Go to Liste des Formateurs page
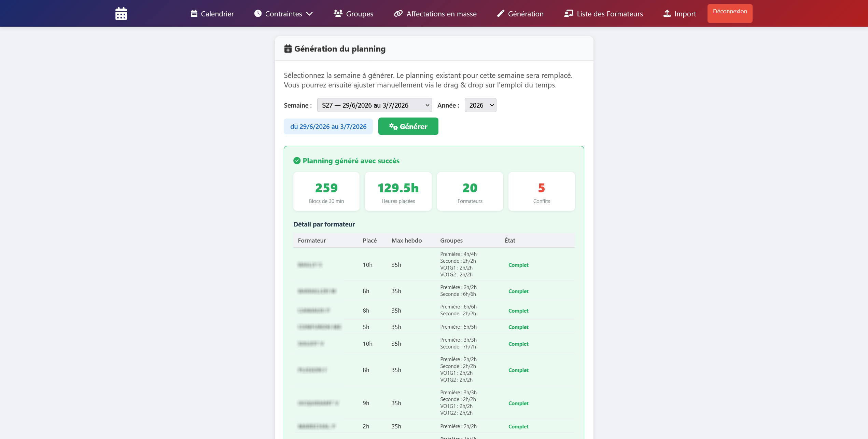This screenshot has width=868, height=439. pyautogui.click(x=603, y=14)
